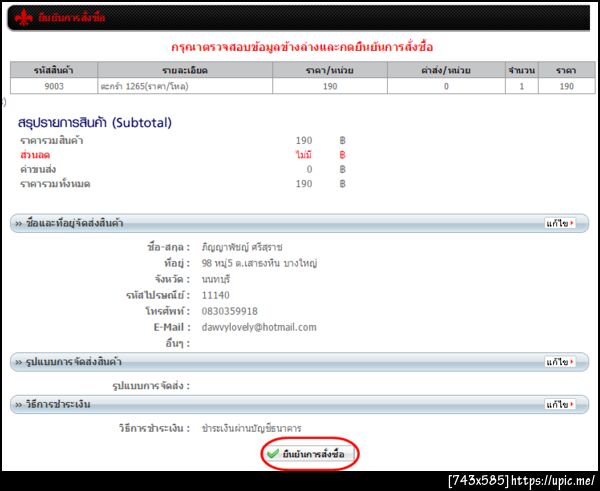Click the จำนวน column header
The image size is (600, 491).
[522, 70]
